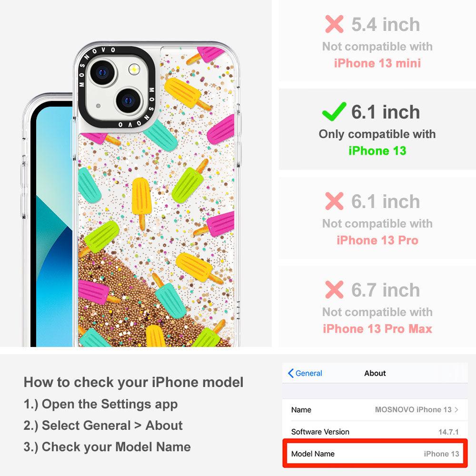
Task: Select the Model Name row highlighted in red
Action: click(x=375, y=454)
